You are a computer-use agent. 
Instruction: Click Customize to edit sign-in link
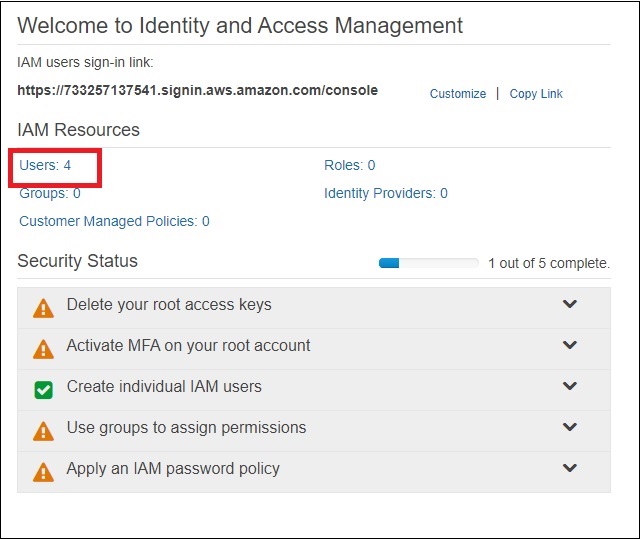457,94
